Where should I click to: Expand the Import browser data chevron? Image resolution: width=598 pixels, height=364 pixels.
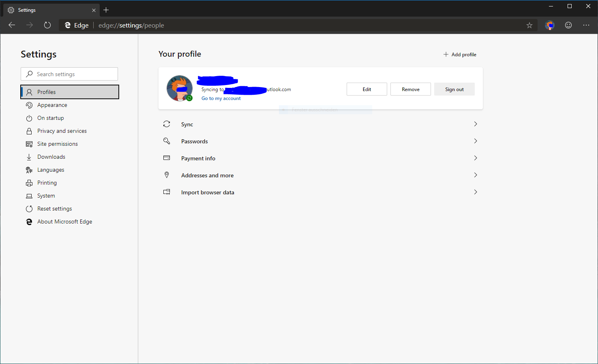pyautogui.click(x=475, y=192)
